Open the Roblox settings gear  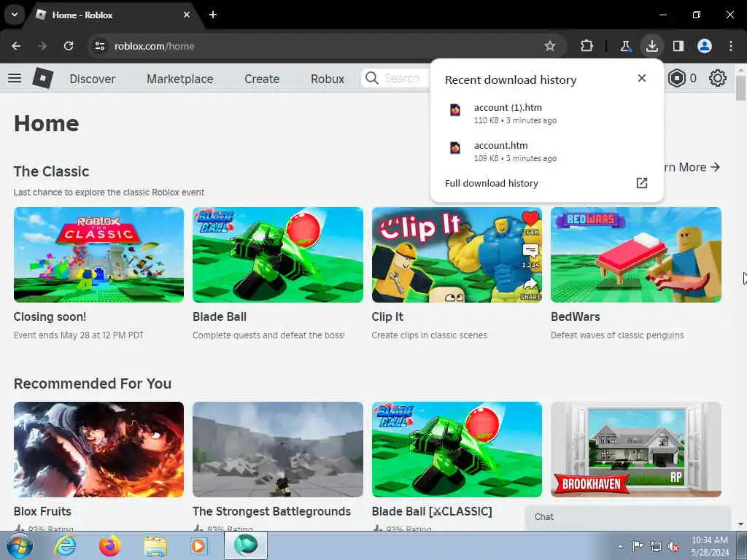(718, 78)
